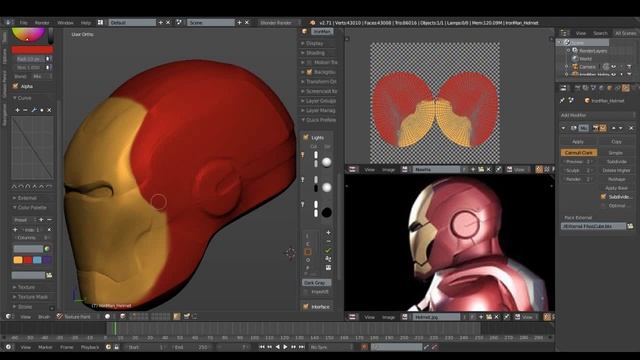Click the plus icon in Lights panel

point(328,233)
